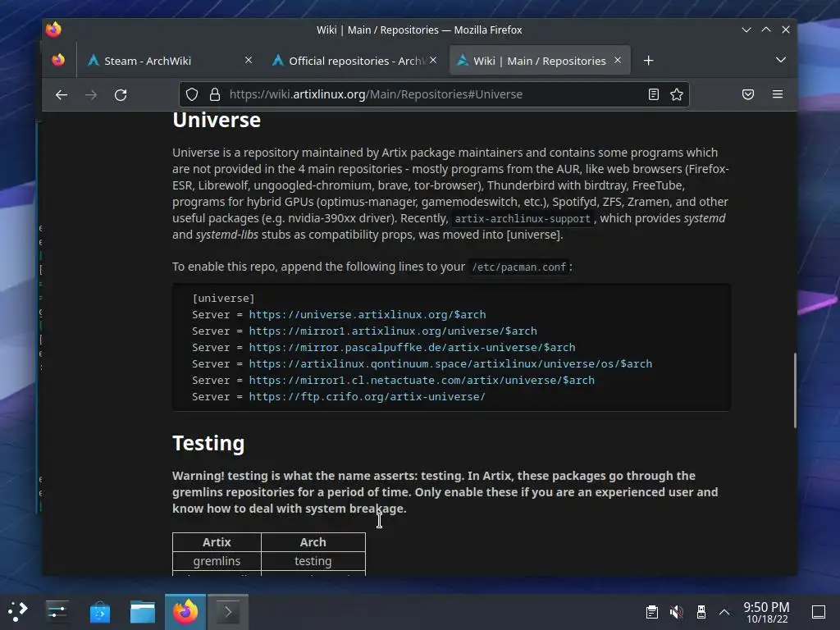Click the gremlins table cell

pos(217,561)
